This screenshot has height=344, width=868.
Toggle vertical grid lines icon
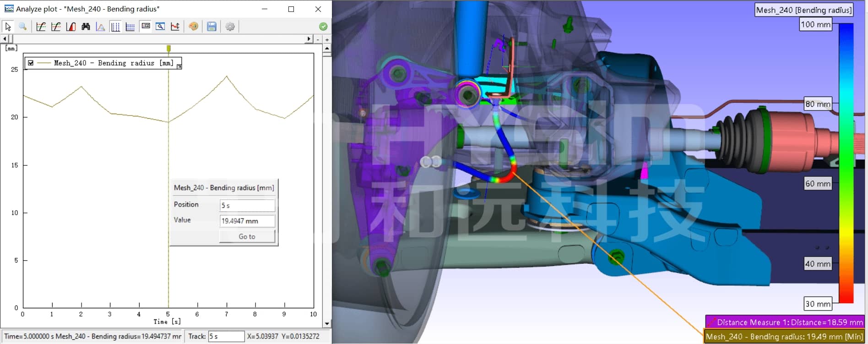click(115, 27)
